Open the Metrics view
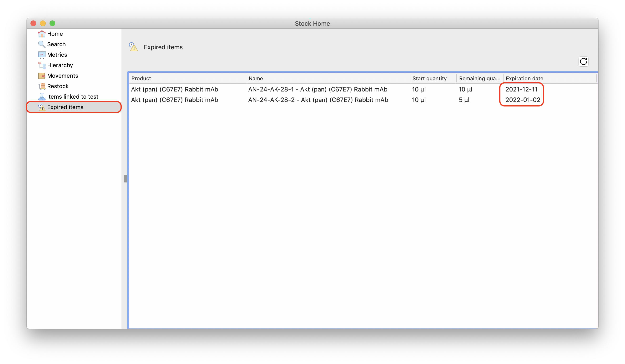The height and width of the screenshot is (364, 625). [57, 55]
